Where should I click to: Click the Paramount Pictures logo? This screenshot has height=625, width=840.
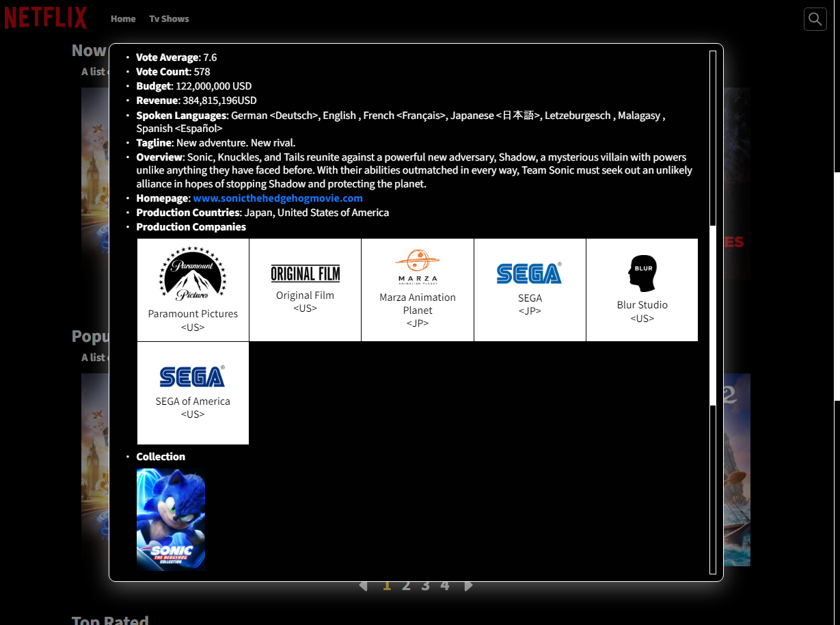pyautogui.click(x=193, y=274)
